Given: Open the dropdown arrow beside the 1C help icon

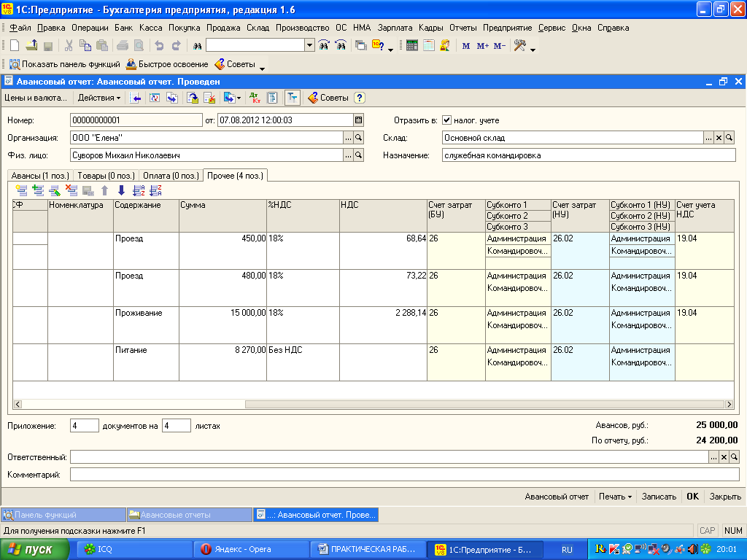Looking at the screenshot, I should pyautogui.click(x=391, y=50).
